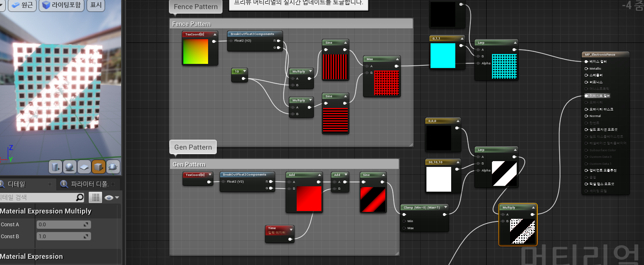
Task: Click the black color preview of 0,0,0
Action: click(439, 138)
